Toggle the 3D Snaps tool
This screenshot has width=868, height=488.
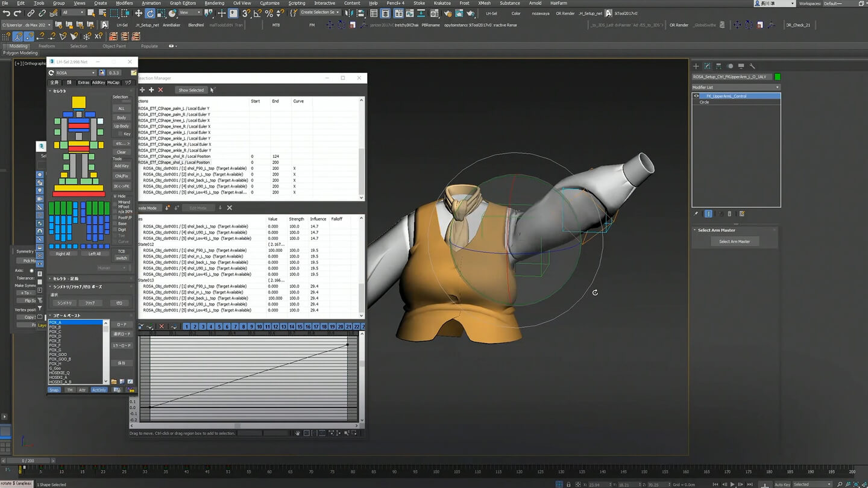[247, 13]
